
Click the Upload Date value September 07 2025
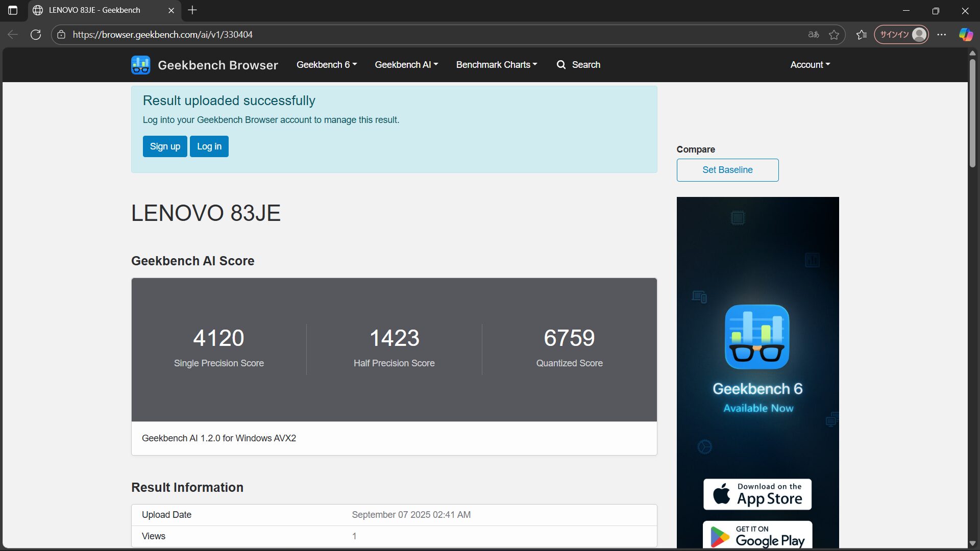(411, 515)
